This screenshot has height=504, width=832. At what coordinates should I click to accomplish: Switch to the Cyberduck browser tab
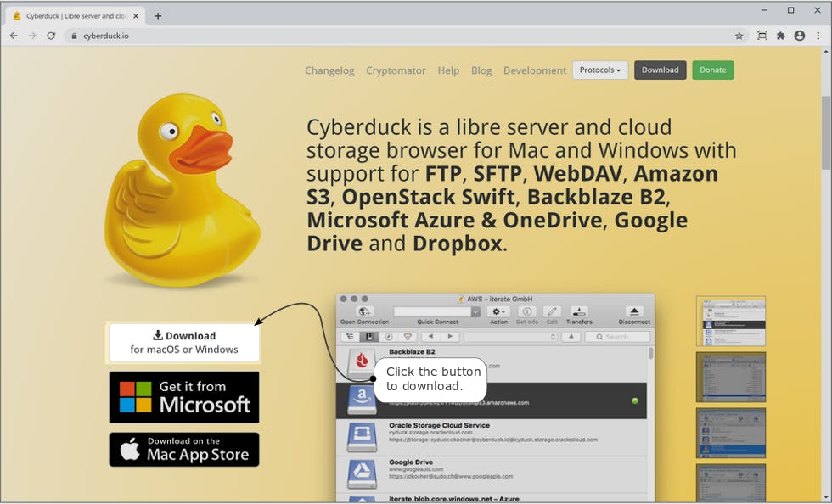76,16
